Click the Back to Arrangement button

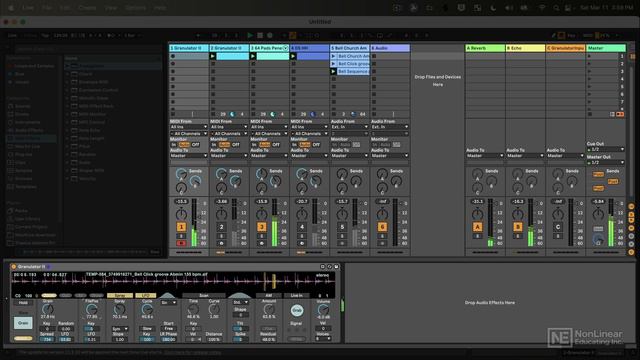[620, 114]
